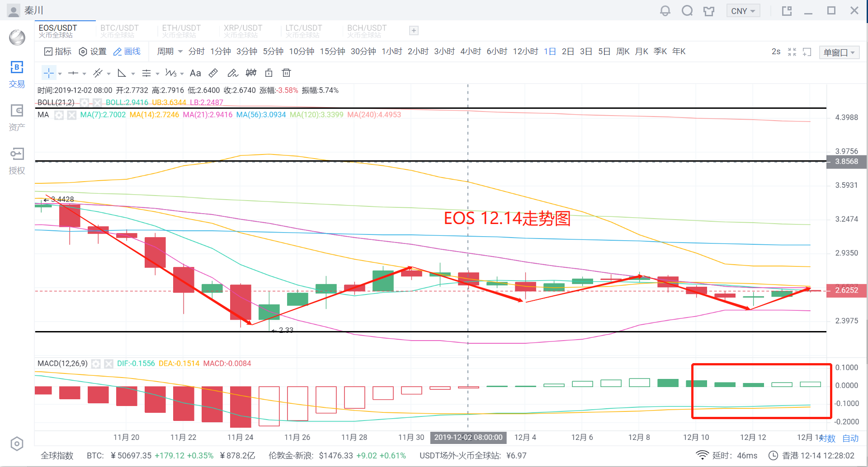Click the shrink chart collapse icon

[x=792, y=52]
